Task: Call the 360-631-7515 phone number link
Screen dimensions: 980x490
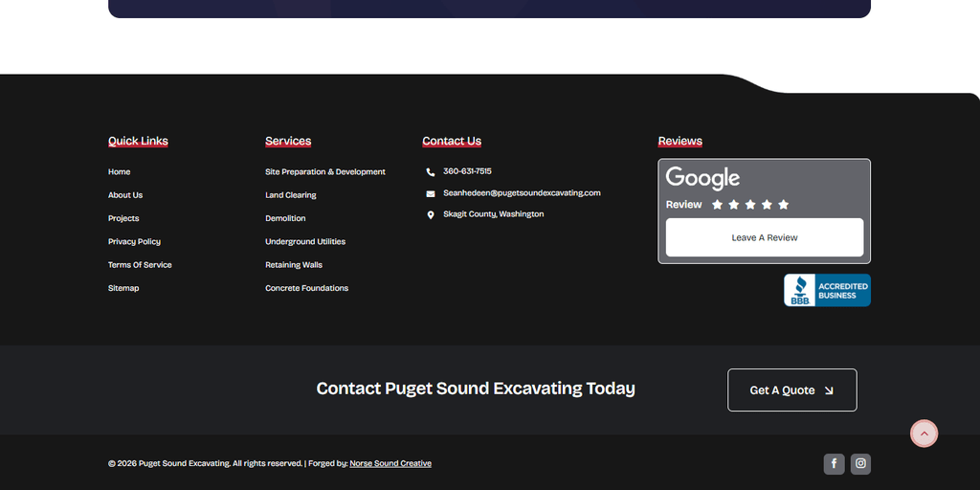Action: [x=467, y=171]
